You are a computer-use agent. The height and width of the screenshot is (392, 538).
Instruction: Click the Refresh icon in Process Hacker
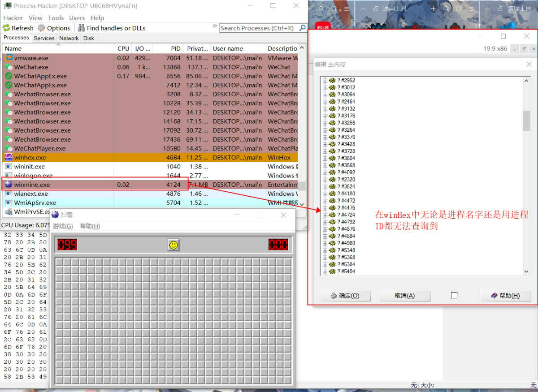point(6,28)
